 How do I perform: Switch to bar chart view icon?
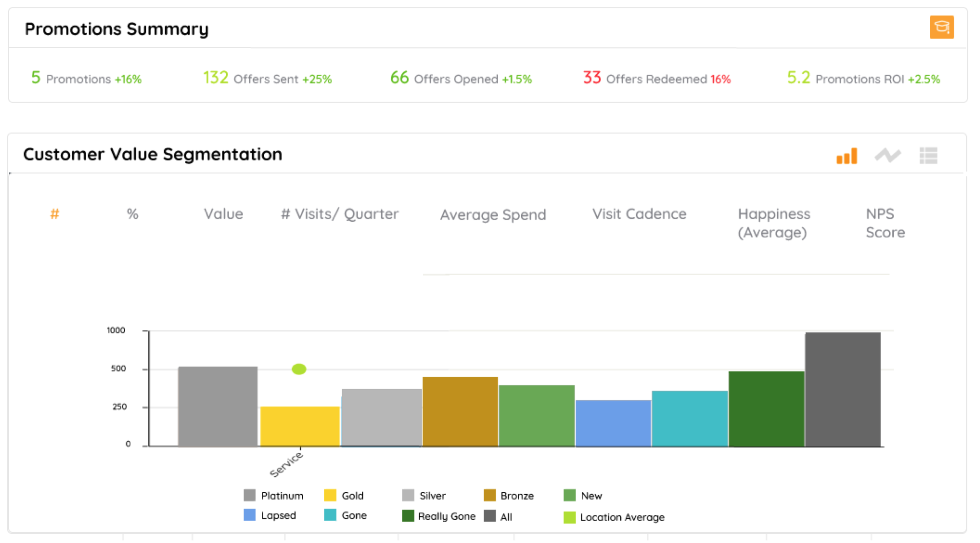tap(846, 156)
